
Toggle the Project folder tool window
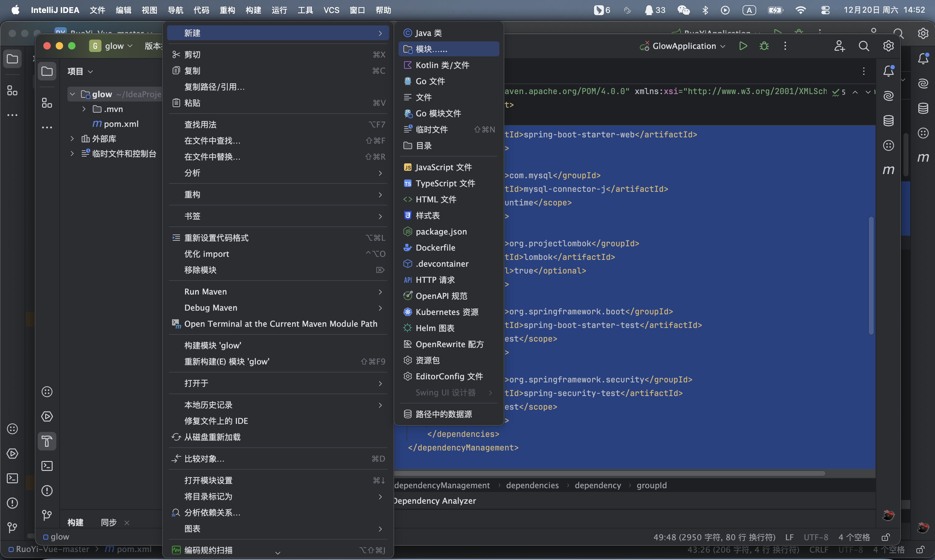(x=47, y=71)
